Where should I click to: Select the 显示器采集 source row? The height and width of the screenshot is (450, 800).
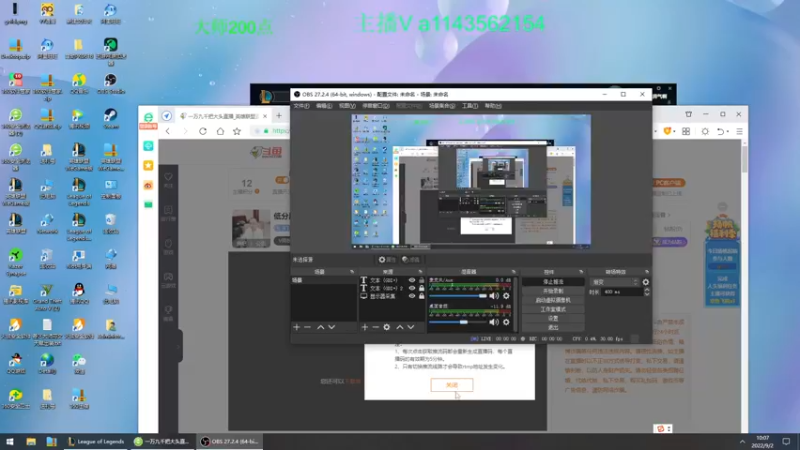[392, 296]
